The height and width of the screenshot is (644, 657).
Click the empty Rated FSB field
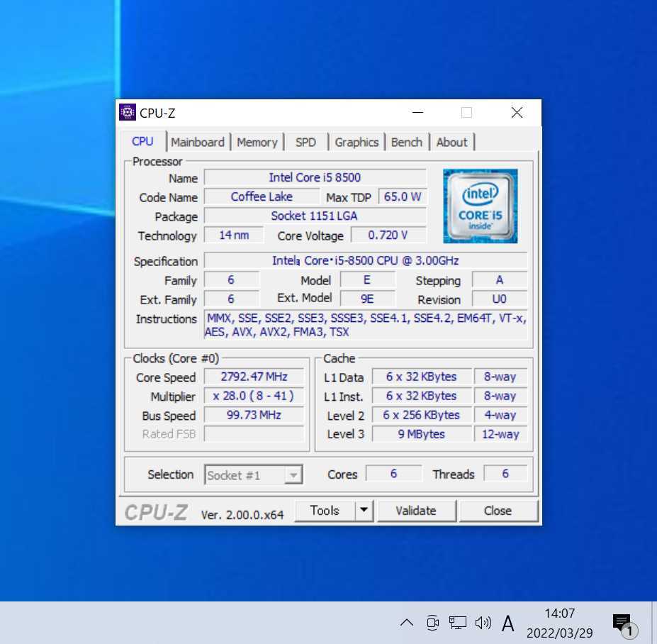point(254,434)
